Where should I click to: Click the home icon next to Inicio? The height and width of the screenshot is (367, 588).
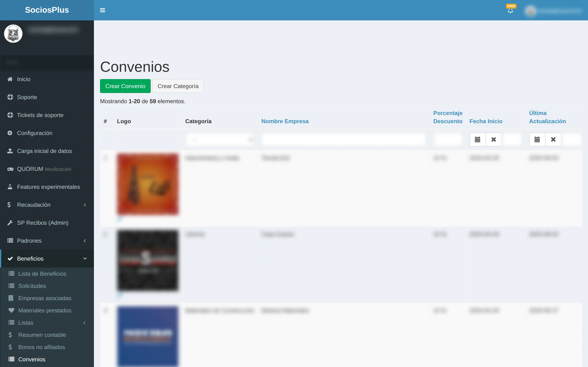(x=10, y=79)
